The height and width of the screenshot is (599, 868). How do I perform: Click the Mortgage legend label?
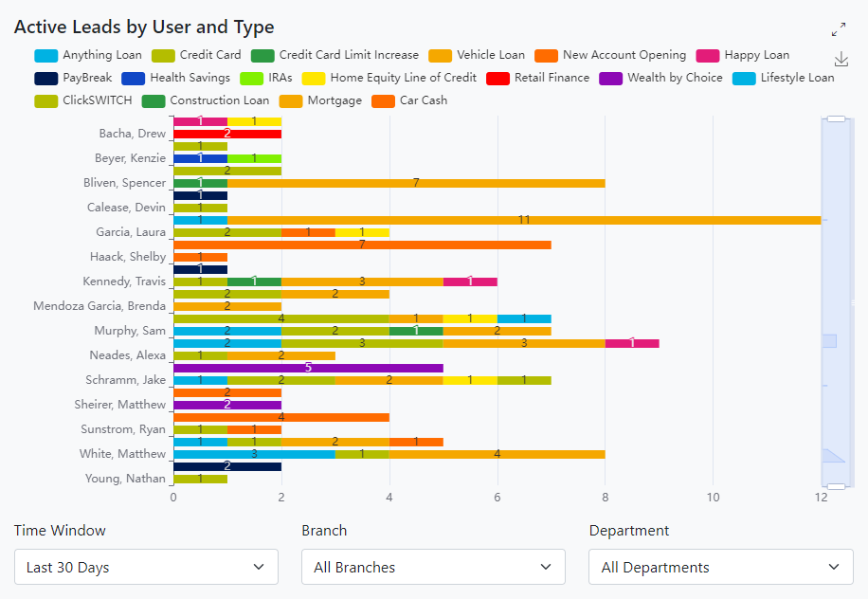point(335,100)
